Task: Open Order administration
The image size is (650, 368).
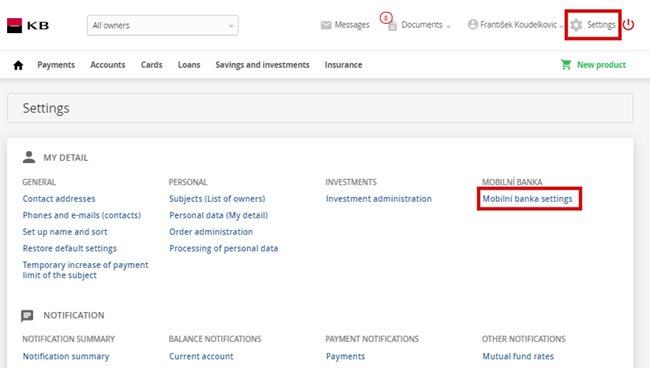Action: [x=211, y=232]
